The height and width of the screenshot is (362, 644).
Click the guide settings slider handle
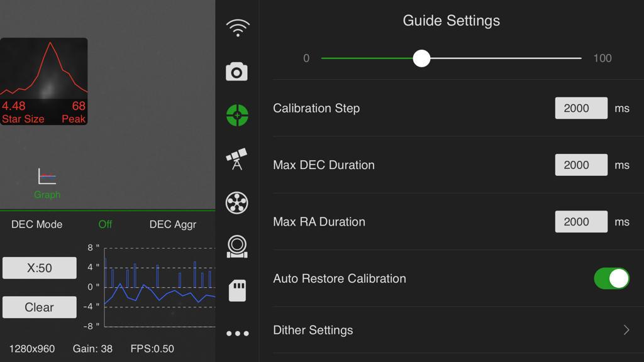pos(421,58)
